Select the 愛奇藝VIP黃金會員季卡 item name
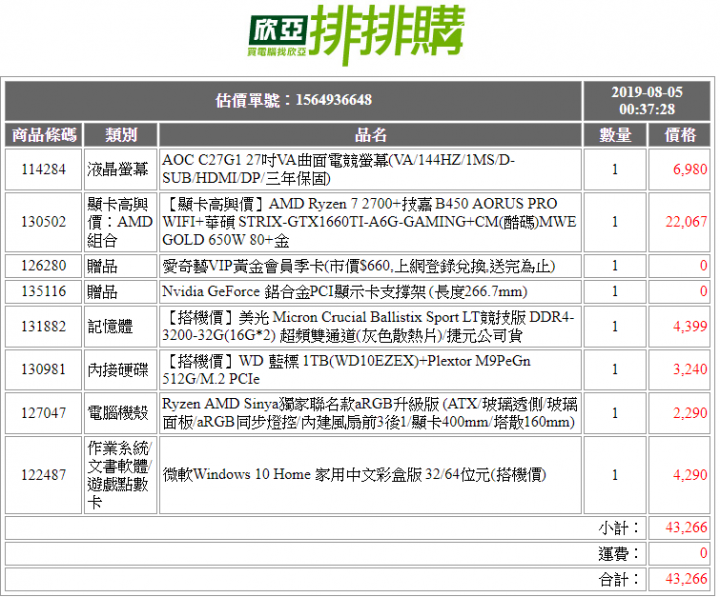This screenshot has width=720, height=597. click(x=359, y=266)
